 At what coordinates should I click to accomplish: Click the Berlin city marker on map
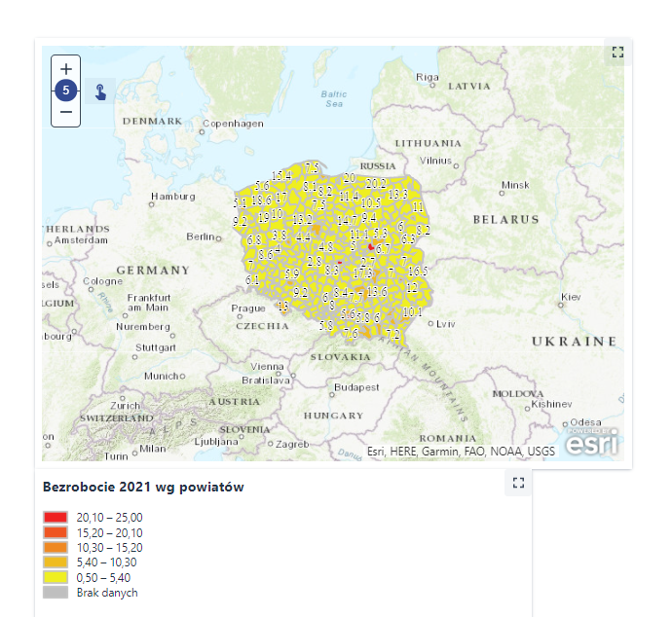point(221,236)
